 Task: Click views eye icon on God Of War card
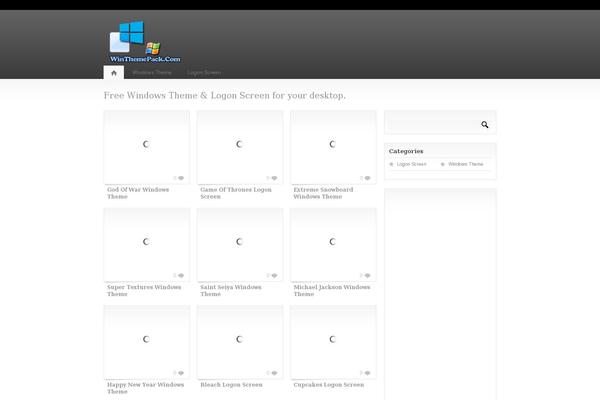point(181,178)
